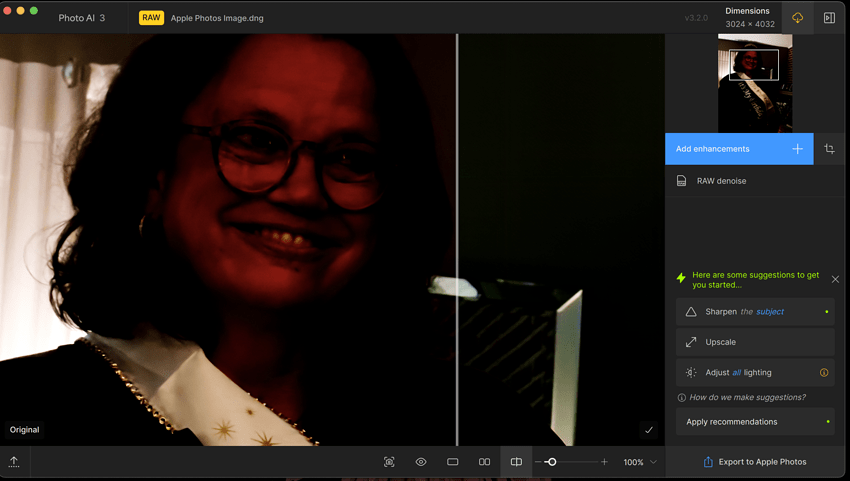Open How do we make suggestions link
The image size is (850, 481).
pos(747,397)
